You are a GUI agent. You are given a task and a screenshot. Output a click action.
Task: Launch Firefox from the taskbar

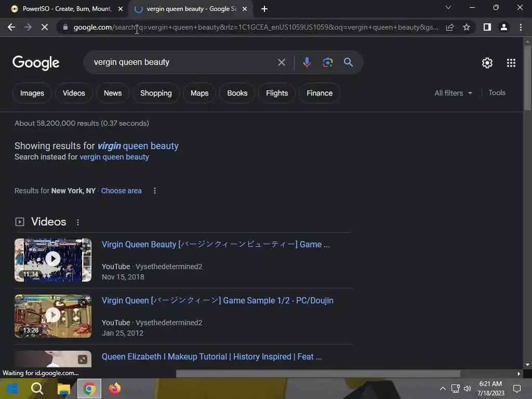[x=115, y=389]
